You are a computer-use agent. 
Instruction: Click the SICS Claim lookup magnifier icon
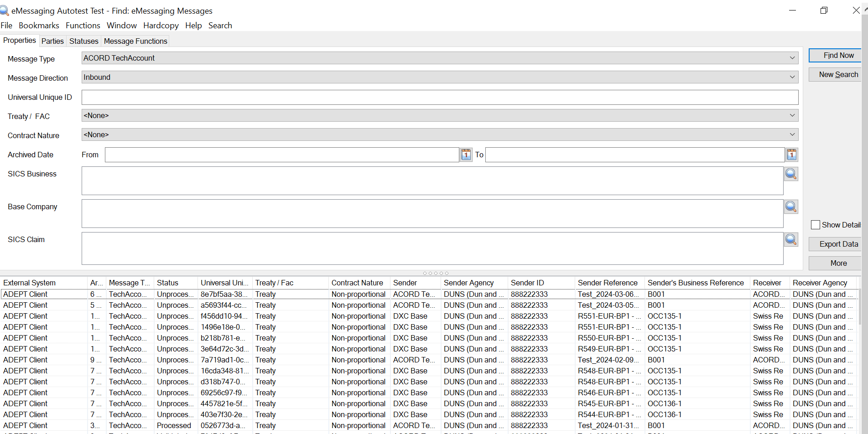pos(791,240)
